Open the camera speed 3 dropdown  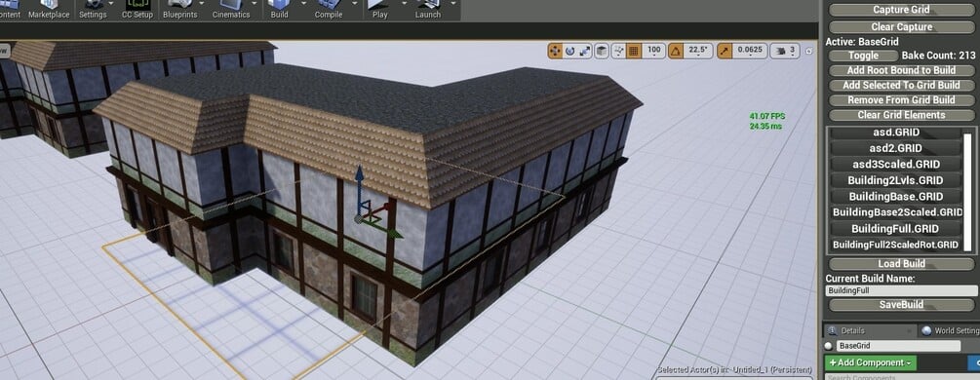tap(785, 51)
